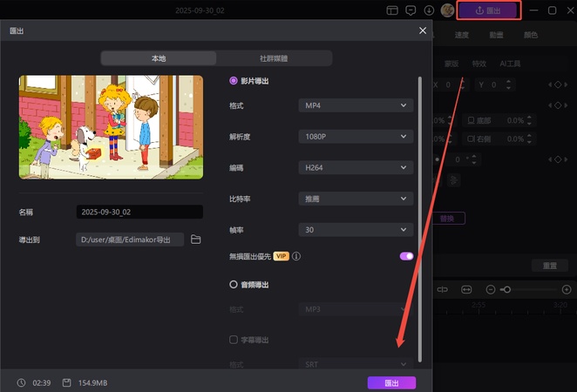Click the 右側 0.0% stepper arrows

(x=529, y=139)
